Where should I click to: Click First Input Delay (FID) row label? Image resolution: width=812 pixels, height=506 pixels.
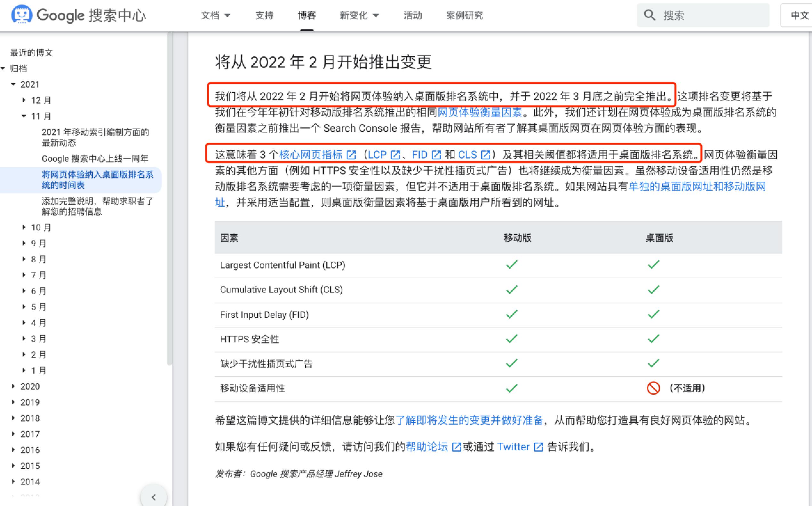(264, 315)
